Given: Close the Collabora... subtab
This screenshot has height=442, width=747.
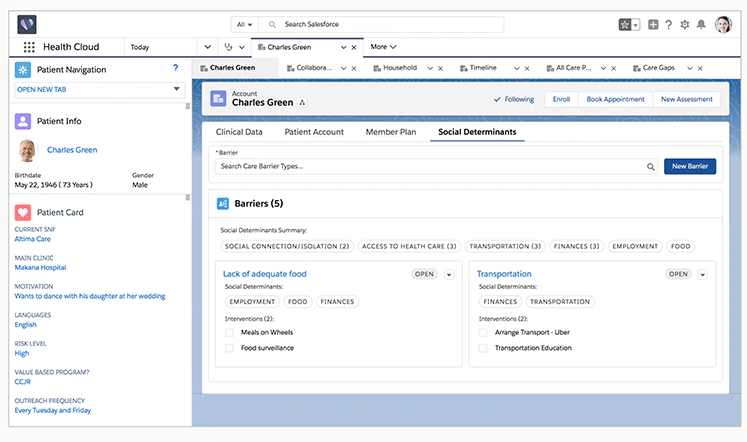Looking at the screenshot, I should coord(354,68).
